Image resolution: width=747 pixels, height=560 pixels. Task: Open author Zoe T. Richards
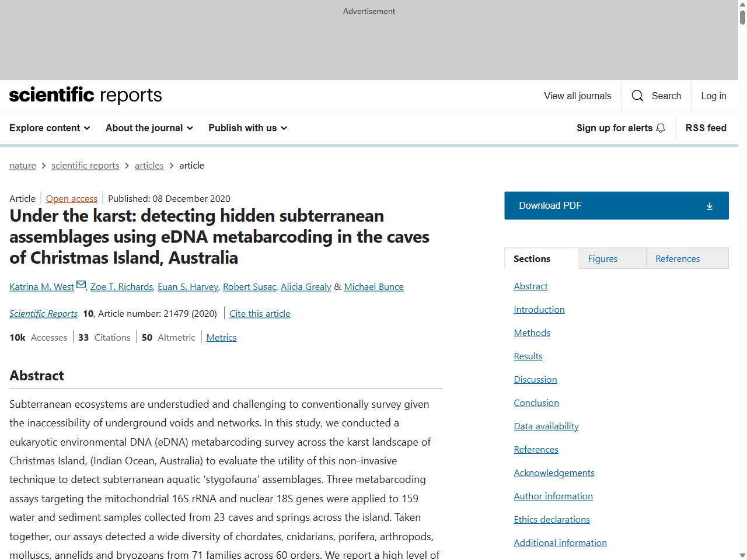(x=121, y=287)
